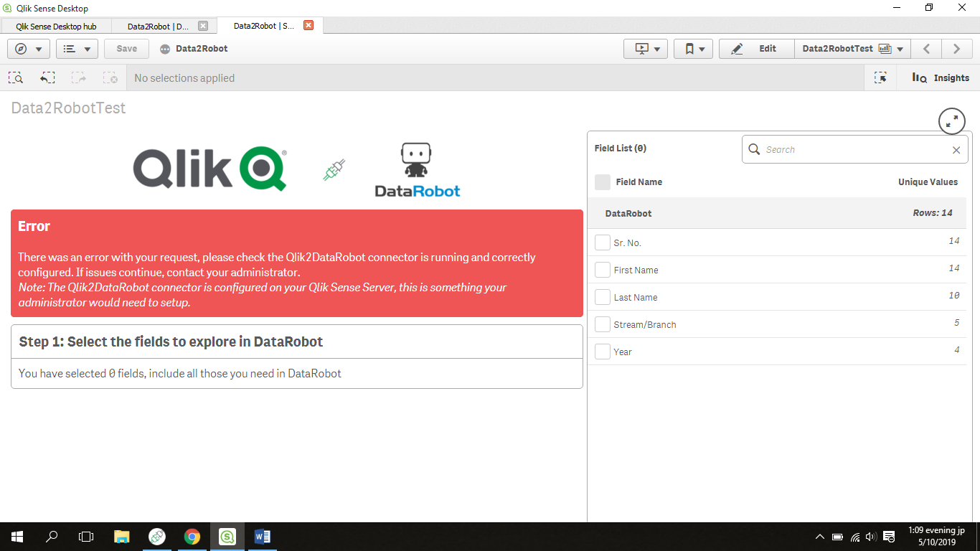
Task: Close the Data2Robot | S... tab
Action: click(x=308, y=25)
